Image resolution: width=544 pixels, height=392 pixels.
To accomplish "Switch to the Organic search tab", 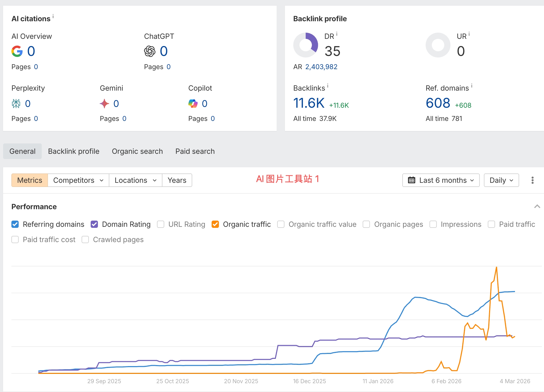I will coord(137,151).
